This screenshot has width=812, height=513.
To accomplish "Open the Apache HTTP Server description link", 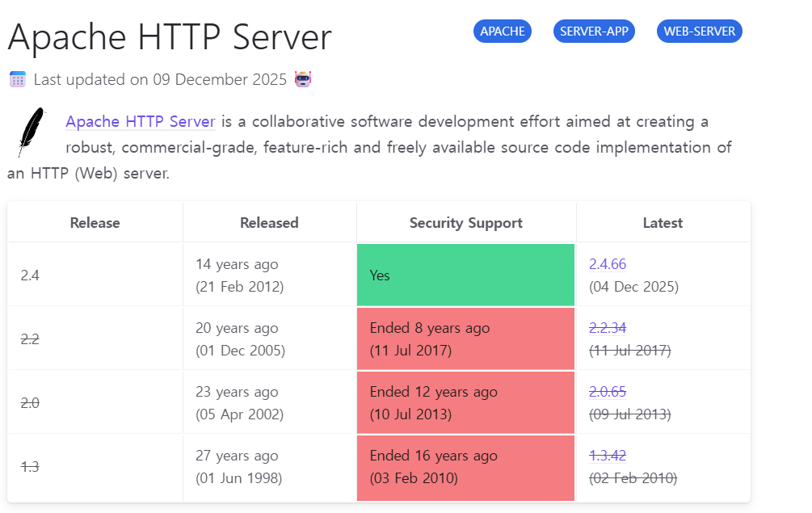I will (x=141, y=122).
